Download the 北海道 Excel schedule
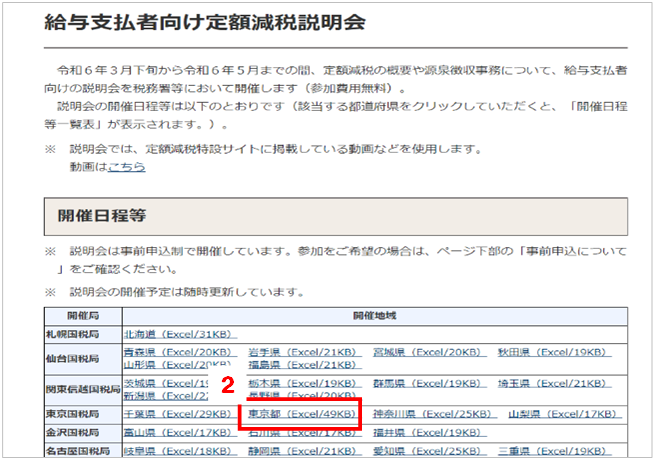 tap(180, 334)
